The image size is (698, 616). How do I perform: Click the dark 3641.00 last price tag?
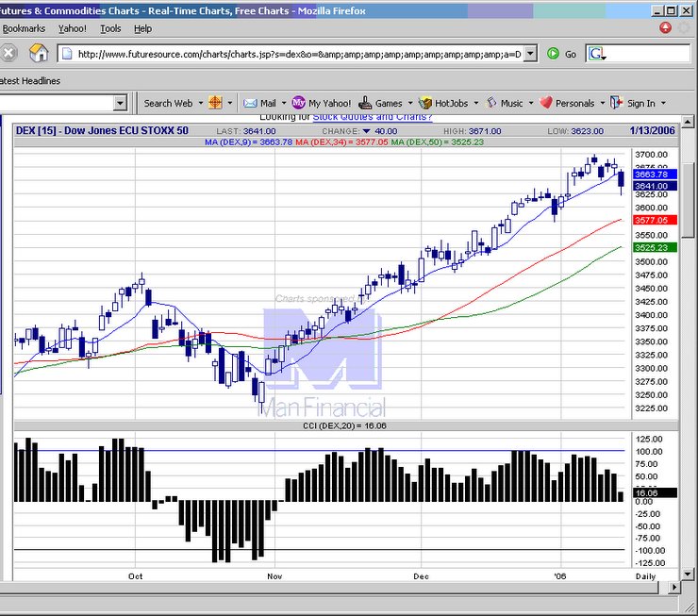[x=655, y=186]
